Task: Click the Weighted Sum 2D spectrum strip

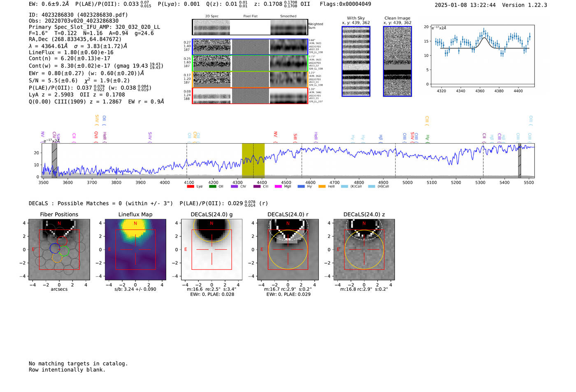Action: click(x=250, y=27)
